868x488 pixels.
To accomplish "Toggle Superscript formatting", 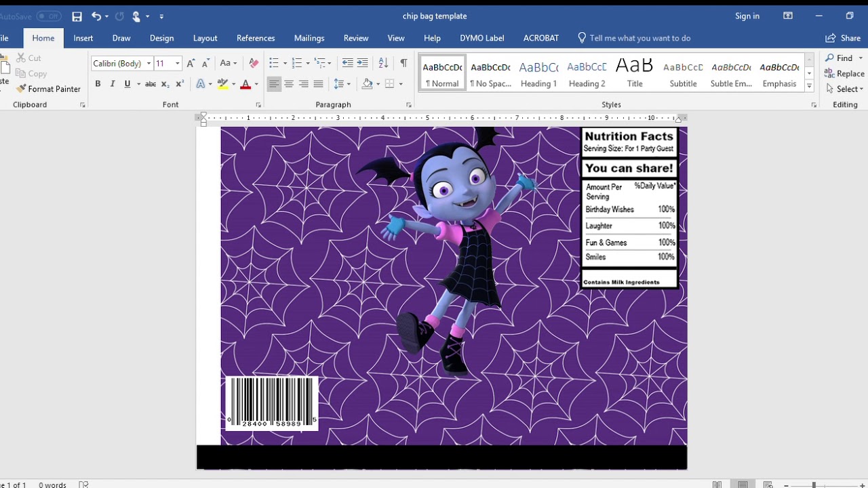I will (180, 84).
